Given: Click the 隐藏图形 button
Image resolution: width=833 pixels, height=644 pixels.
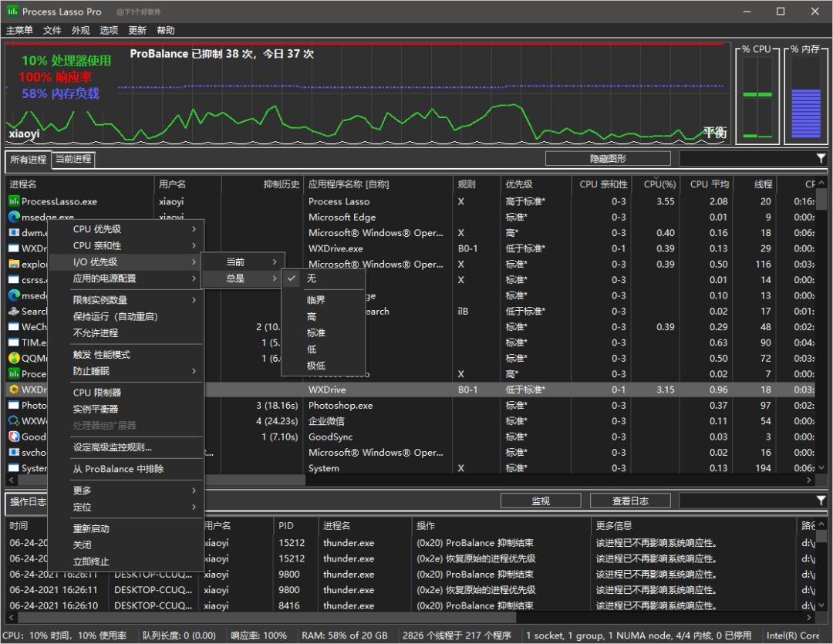Looking at the screenshot, I should [608, 159].
